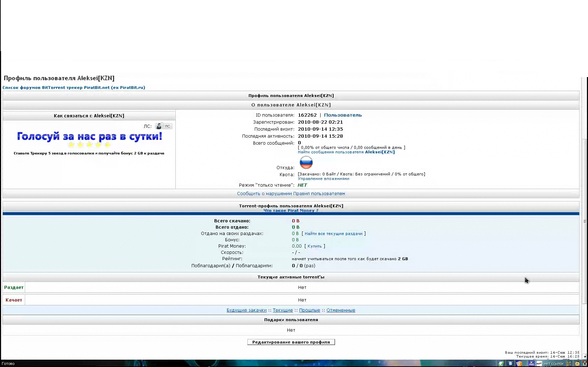The image size is (588, 367).
Task: Click the ЛС private message icon
Action: (164, 126)
